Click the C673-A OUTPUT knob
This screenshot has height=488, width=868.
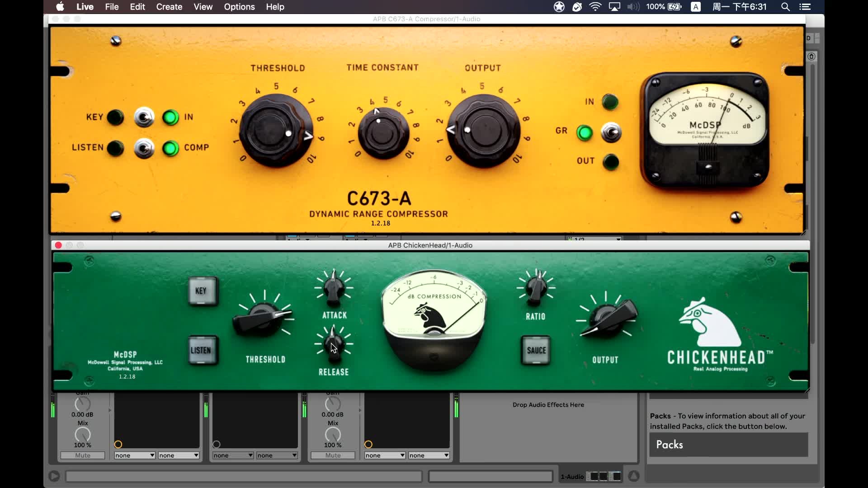[x=483, y=131]
